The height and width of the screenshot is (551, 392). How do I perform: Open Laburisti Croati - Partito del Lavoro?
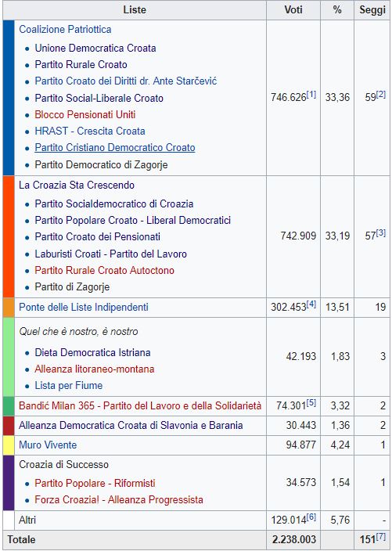pyautogui.click(x=110, y=254)
